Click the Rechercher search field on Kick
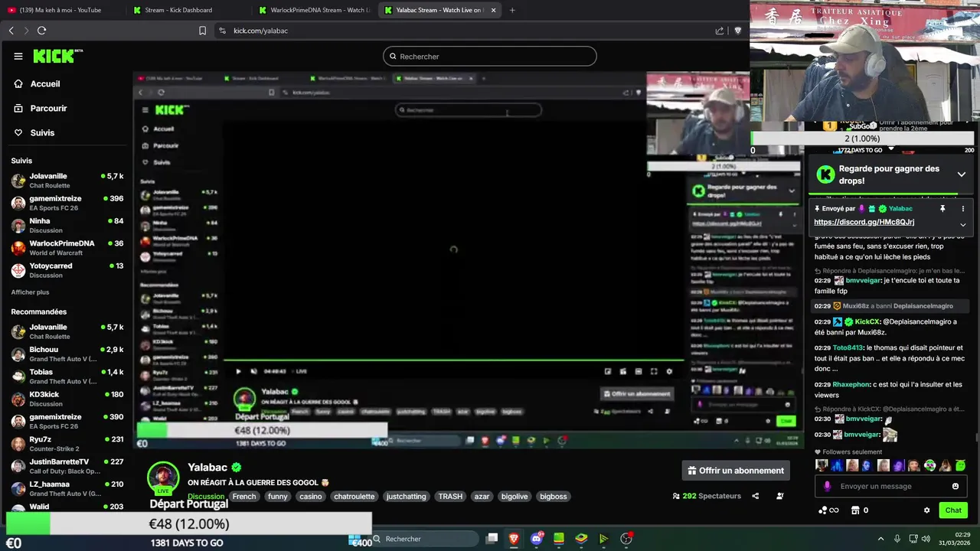 click(490, 56)
